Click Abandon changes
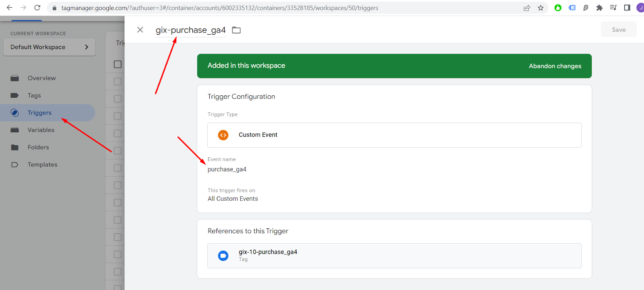Viewport: 644px width, 290px height. click(x=555, y=66)
